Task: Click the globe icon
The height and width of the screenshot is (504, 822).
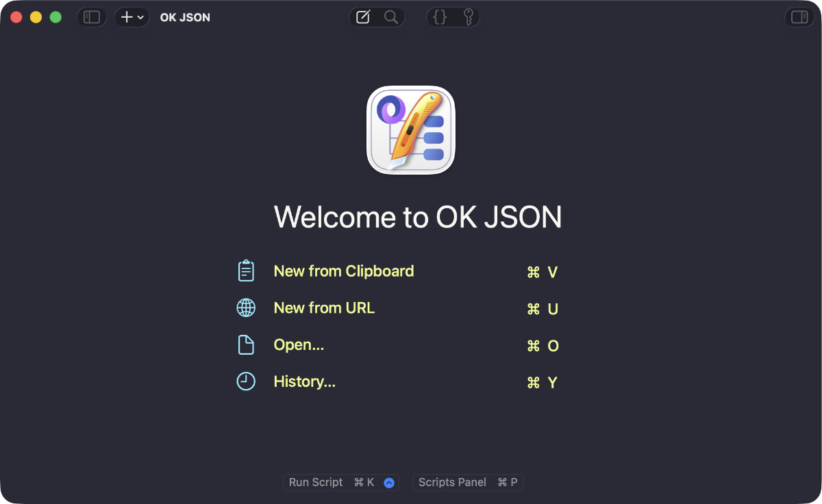Action: coord(246,307)
